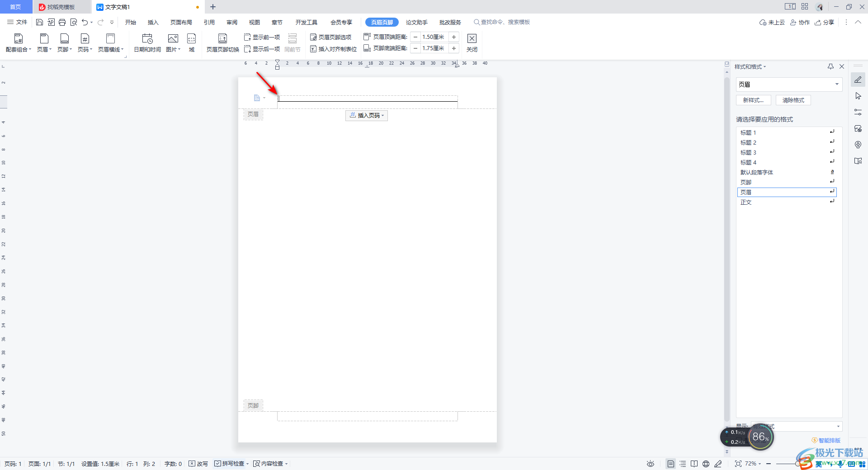868x470 pixels.
Task: Switch to the 章节 ribbon tab
Action: [x=277, y=22]
